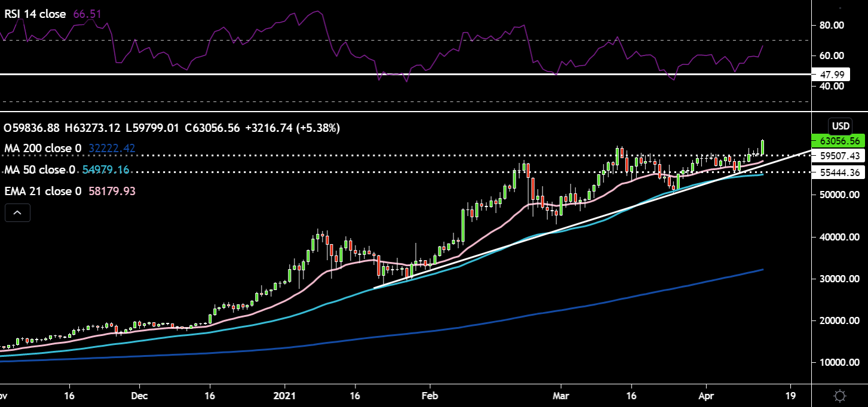This screenshot has height=407, width=868.
Task: Click the open price O59836.88
Action: 32,128
